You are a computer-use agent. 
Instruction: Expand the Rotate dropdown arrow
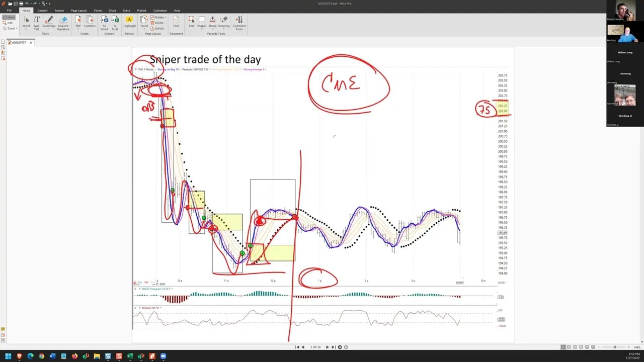166,17
